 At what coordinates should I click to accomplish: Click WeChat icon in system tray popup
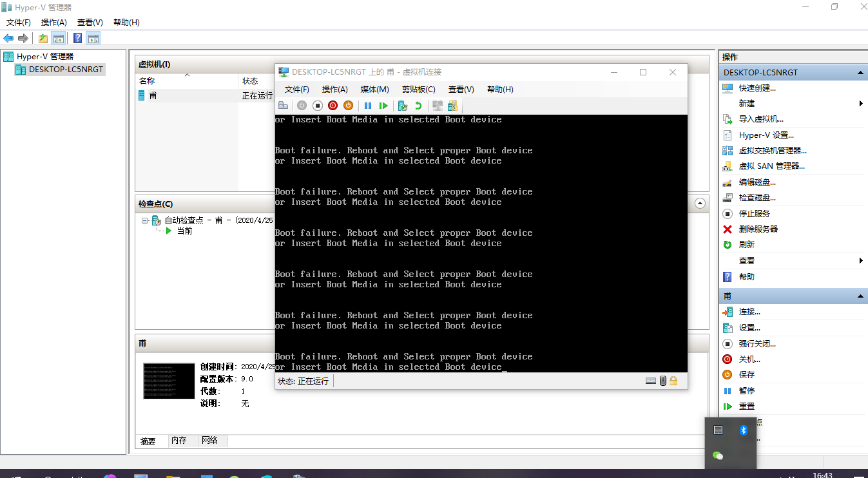[718, 455]
